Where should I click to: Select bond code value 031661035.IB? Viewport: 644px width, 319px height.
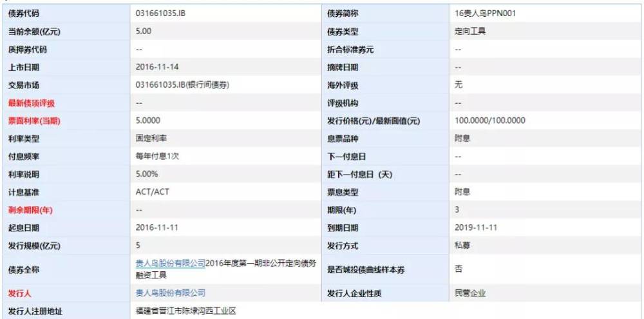(160, 13)
